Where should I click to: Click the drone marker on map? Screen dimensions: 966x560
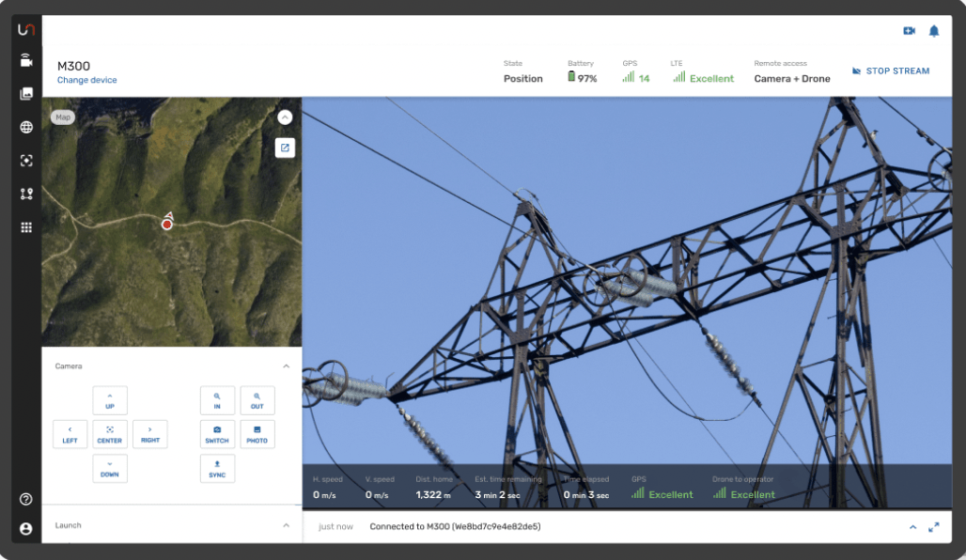click(x=167, y=223)
